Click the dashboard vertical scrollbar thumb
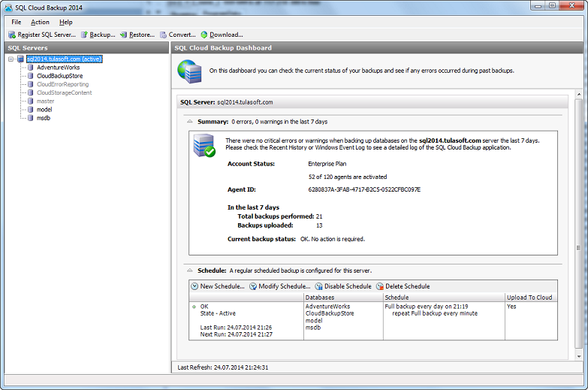Screen dimensions: 588x390 579,223
